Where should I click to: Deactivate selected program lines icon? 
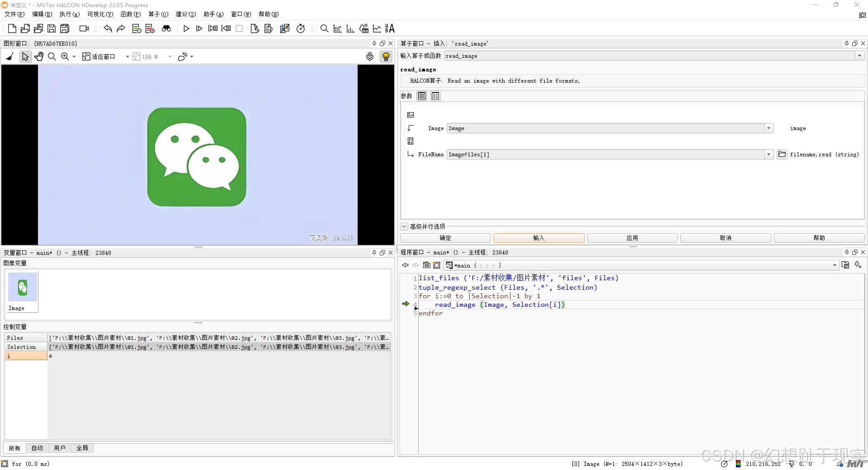(150, 28)
